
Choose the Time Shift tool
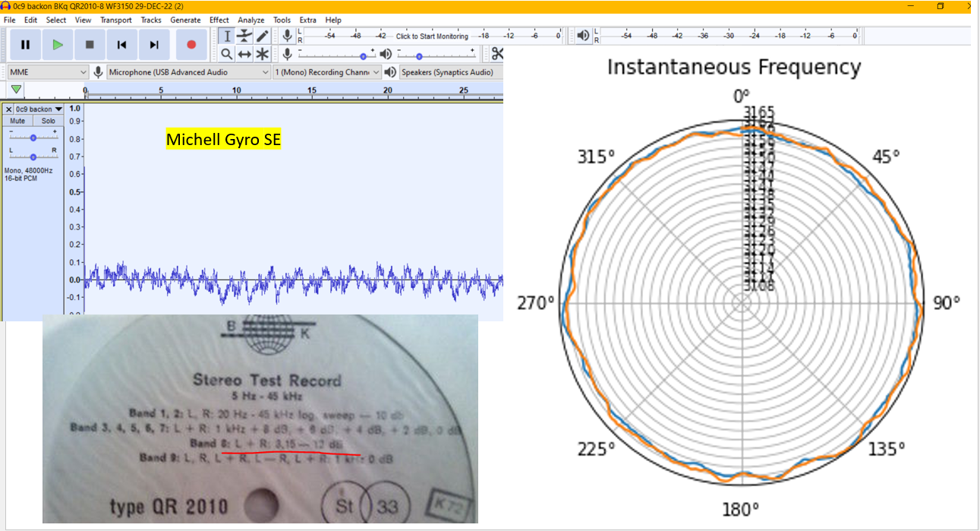[x=244, y=54]
